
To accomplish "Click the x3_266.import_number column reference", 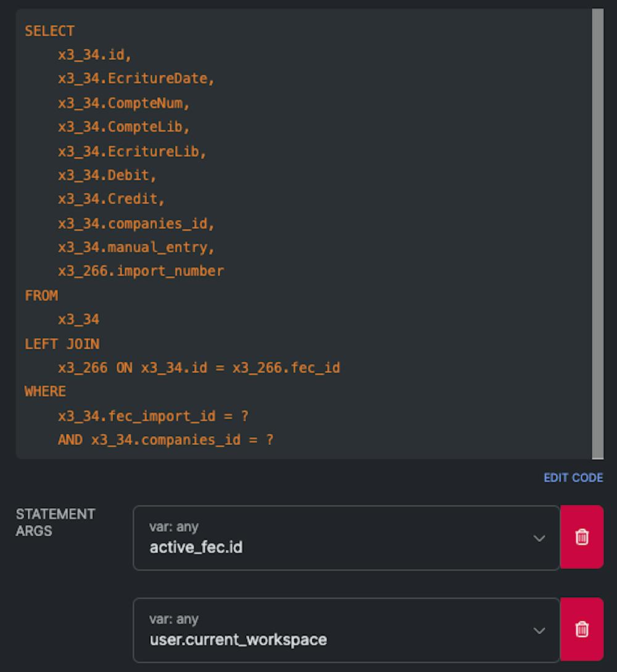I will 141,271.
